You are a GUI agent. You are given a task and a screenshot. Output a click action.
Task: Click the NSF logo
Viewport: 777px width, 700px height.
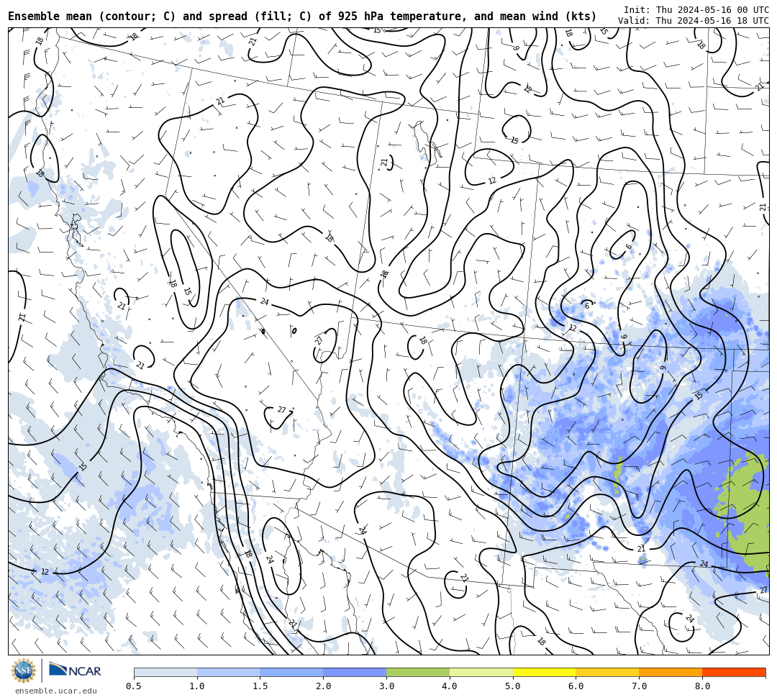click(23, 671)
